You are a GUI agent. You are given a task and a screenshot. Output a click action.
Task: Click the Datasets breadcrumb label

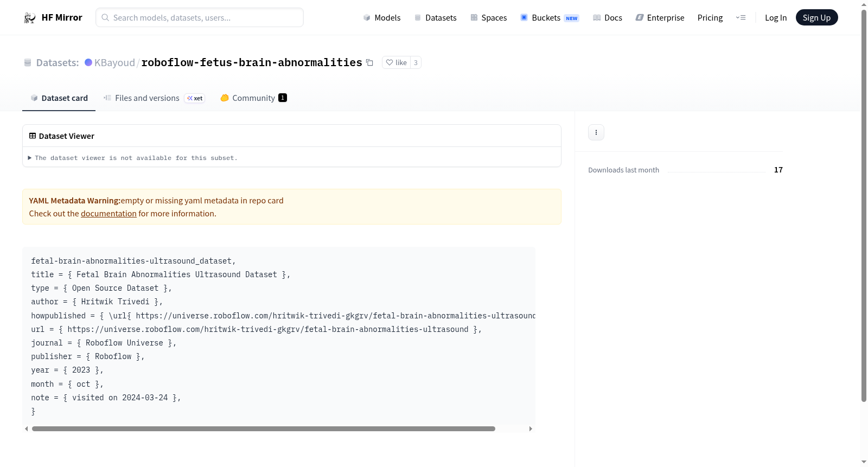pyautogui.click(x=58, y=62)
